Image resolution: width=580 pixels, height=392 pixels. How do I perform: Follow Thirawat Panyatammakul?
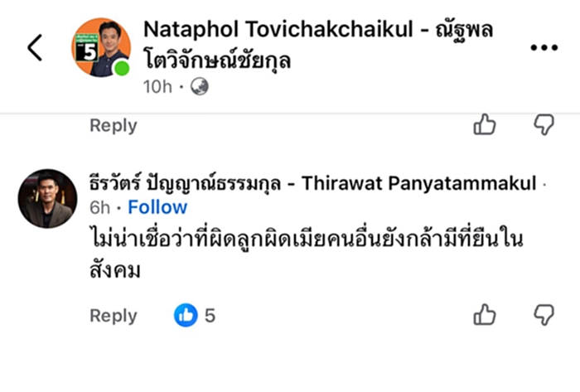click(x=157, y=207)
